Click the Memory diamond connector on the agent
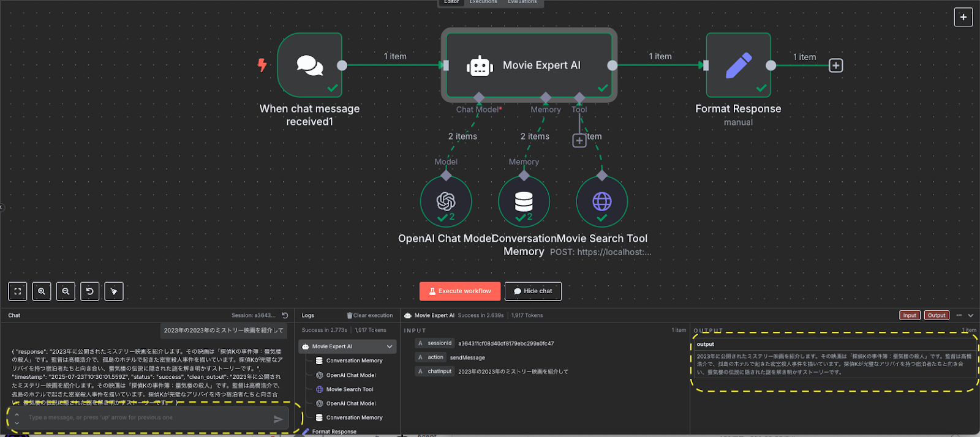Viewport: 980px width, 437px height. (x=546, y=97)
